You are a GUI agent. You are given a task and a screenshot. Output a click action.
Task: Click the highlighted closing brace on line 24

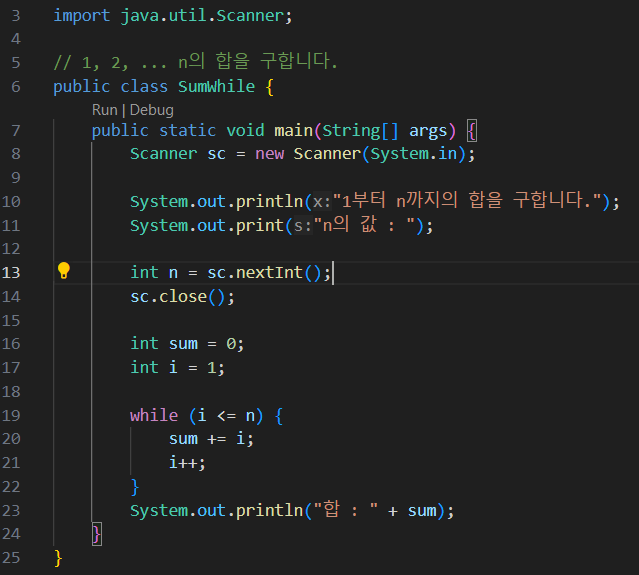97,534
